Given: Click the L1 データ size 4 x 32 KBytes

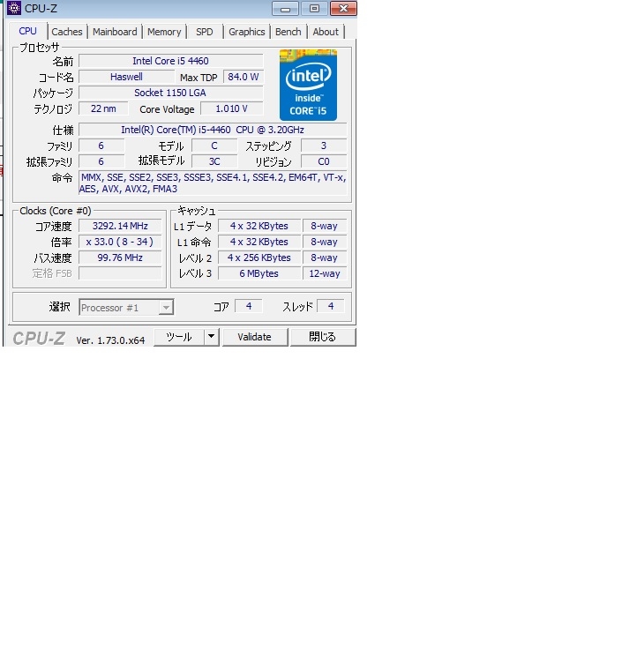Looking at the screenshot, I should [x=259, y=226].
